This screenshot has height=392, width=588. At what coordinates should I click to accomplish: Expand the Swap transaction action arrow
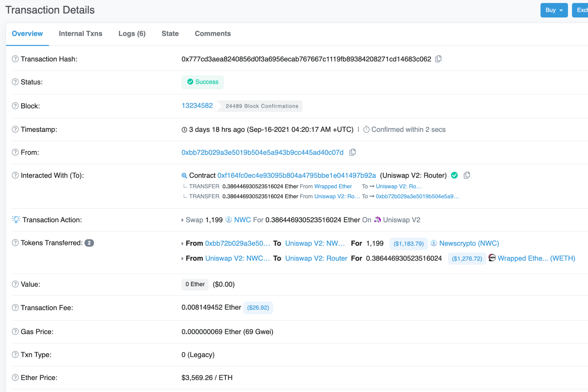(182, 220)
